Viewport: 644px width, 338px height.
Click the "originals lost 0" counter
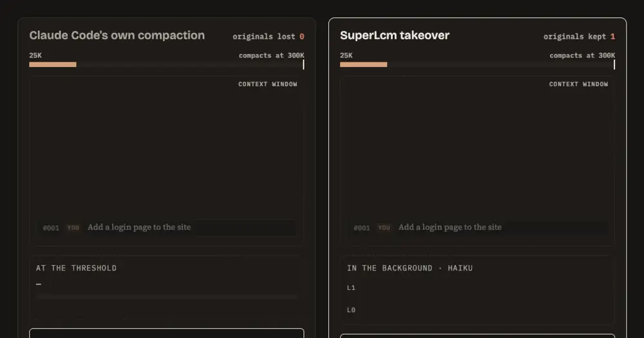click(x=268, y=37)
